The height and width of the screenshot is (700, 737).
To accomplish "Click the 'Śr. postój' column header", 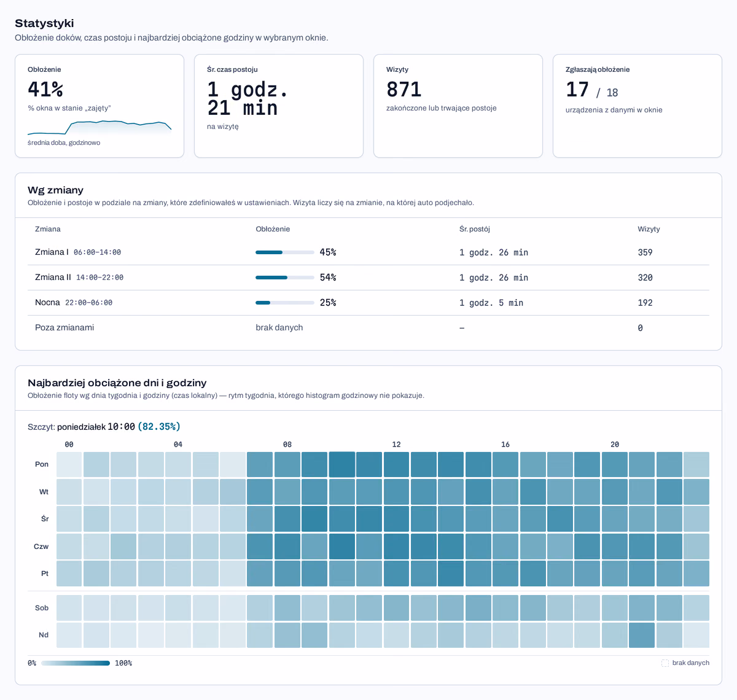I will click(x=475, y=229).
